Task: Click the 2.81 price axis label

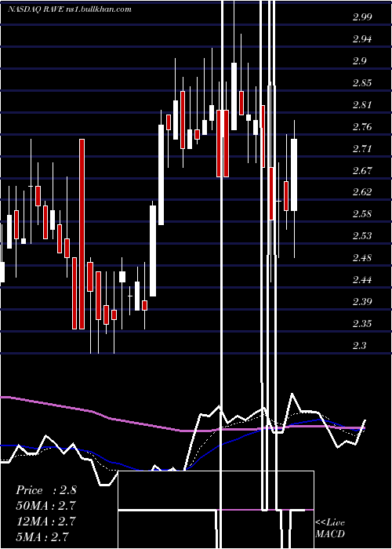Action: 362,104
